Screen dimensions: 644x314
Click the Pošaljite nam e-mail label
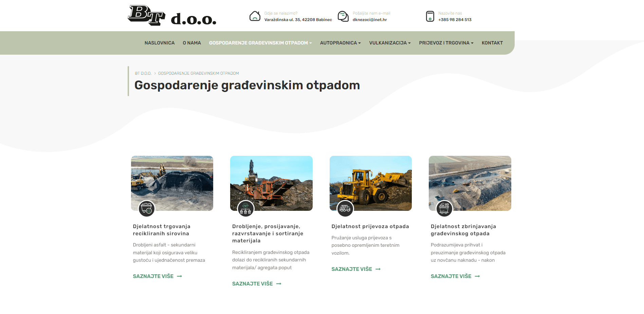[371, 13]
